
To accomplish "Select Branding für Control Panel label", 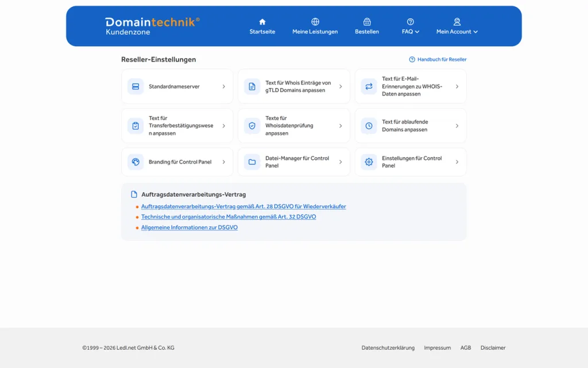I will pyautogui.click(x=180, y=162).
